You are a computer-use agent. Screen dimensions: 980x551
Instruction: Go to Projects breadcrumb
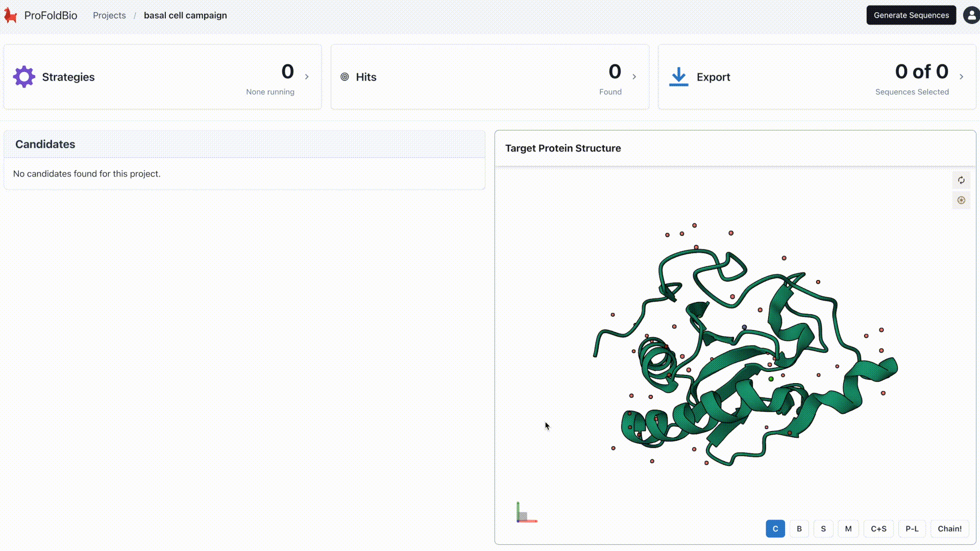tap(109, 15)
